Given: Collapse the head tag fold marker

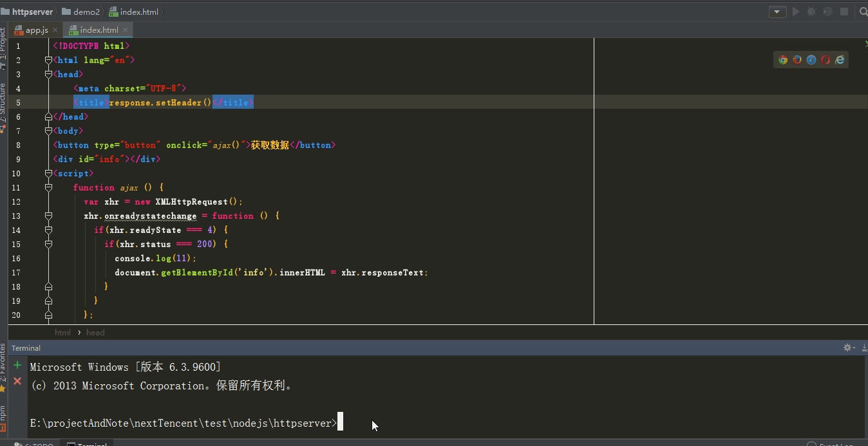Looking at the screenshot, I should pos(48,74).
